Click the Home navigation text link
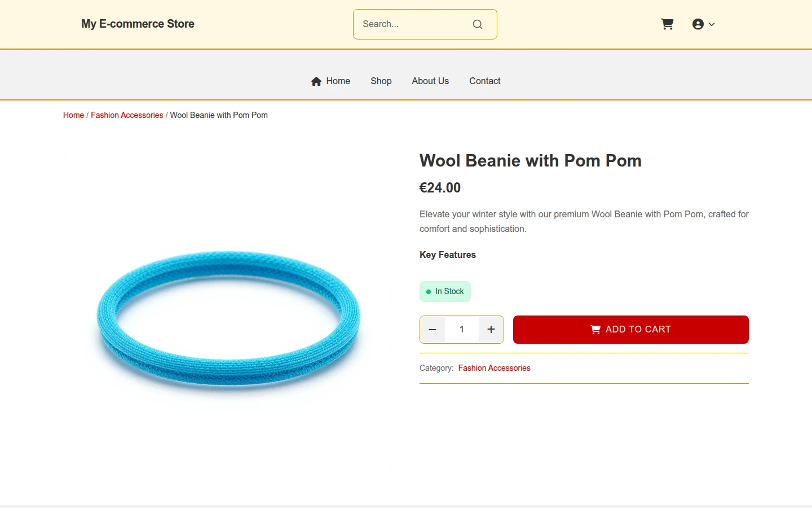The height and width of the screenshot is (508, 812). click(x=338, y=81)
